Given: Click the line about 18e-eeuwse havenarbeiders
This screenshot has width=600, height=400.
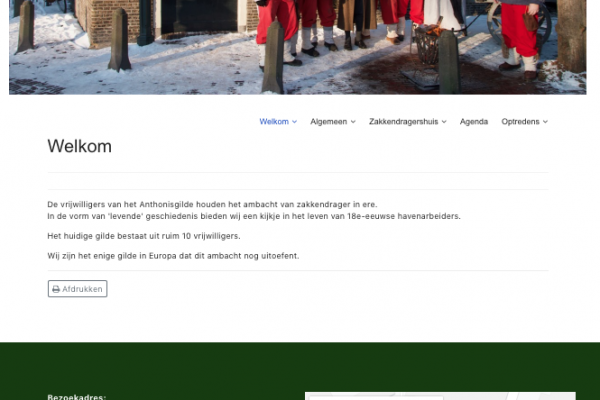Looking at the screenshot, I should 254,216.
